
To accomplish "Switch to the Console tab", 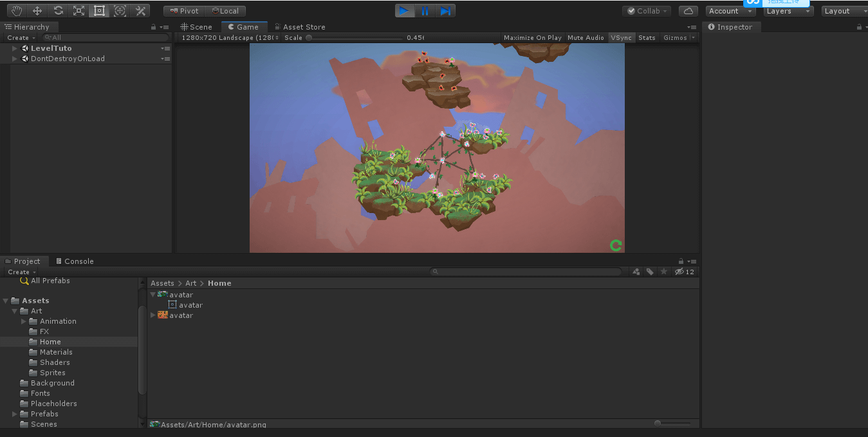I will 75,261.
